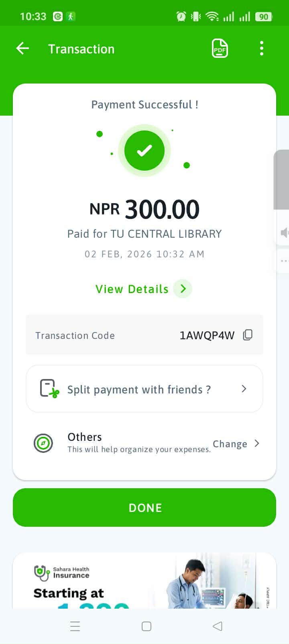Image resolution: width=289 pixels, height=644 pixels.
Task: Open the Sahara Health Insurance banner
Action: [x=144, y=582]
